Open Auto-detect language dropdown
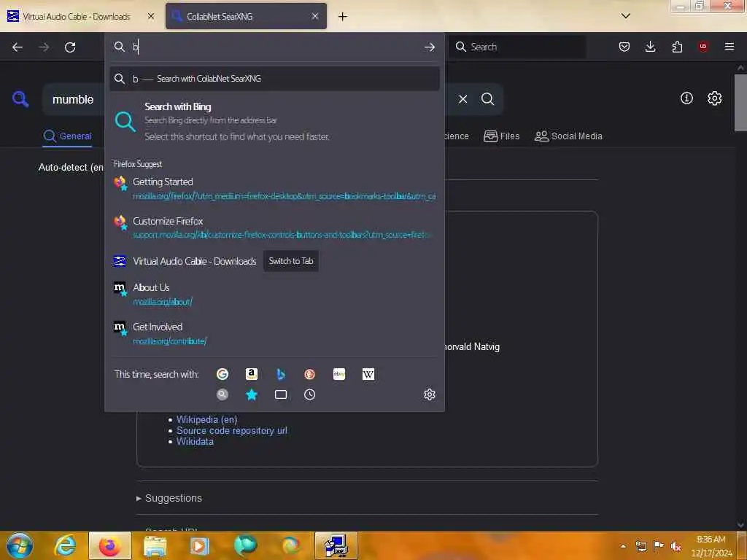The width and height of the screenshot is (747, 560). click(71, 168)
